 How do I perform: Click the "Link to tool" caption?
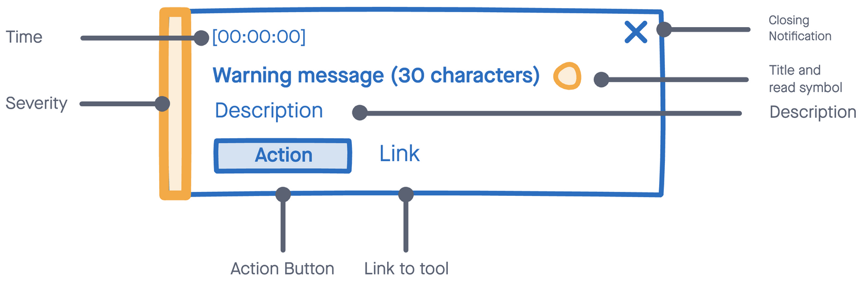tap(406, 269)
